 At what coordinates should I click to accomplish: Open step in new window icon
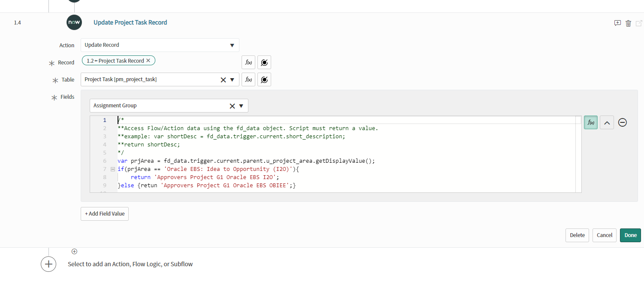pos(639,23)
